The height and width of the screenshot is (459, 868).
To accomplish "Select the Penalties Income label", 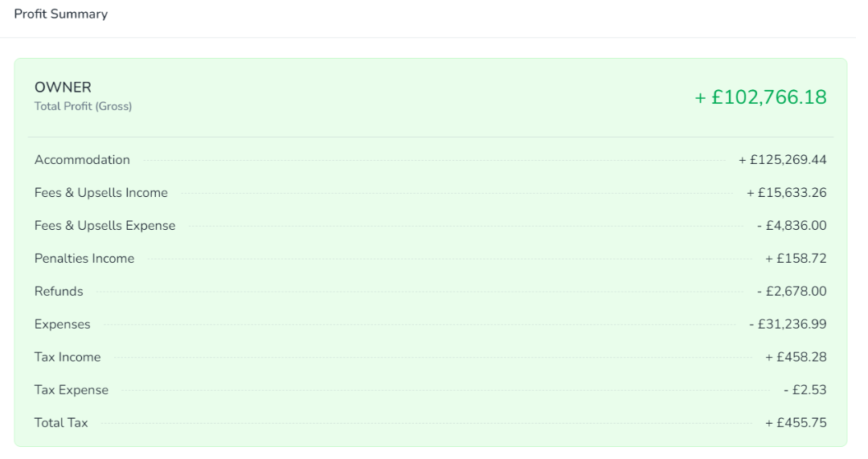I will pos(84,259).
